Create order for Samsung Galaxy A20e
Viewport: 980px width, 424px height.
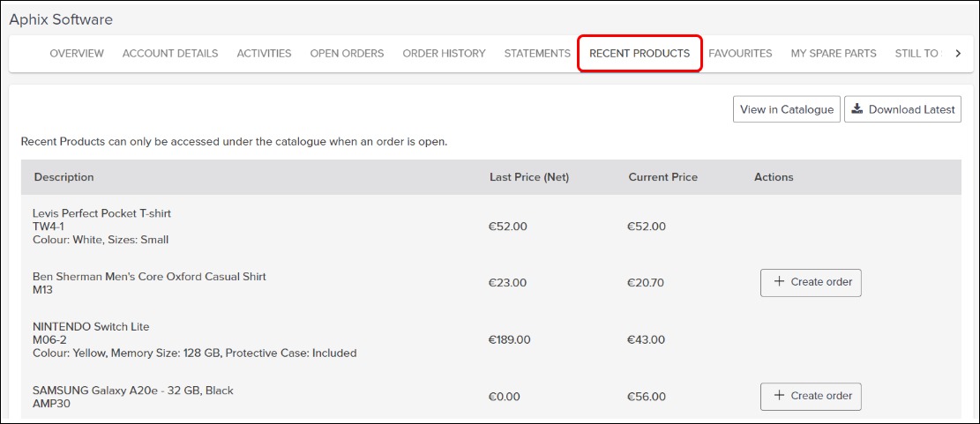(x=811, y=396)
